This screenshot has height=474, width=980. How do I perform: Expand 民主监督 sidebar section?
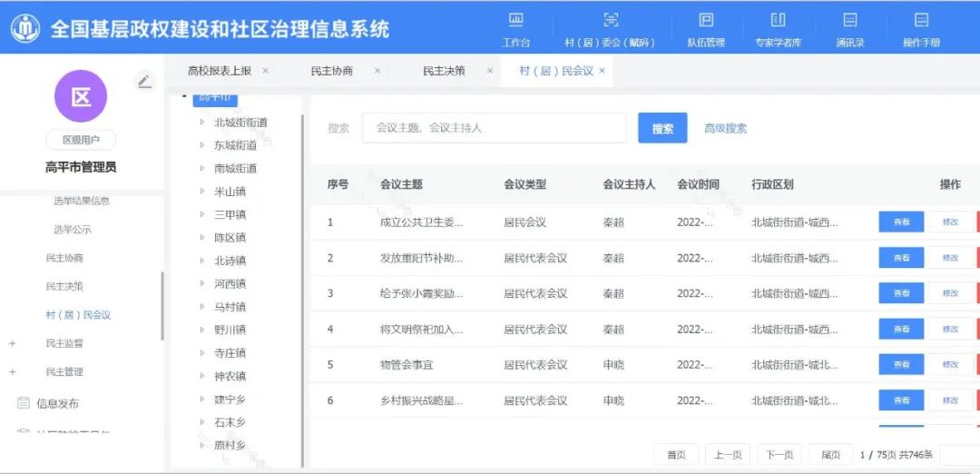click(x=13, y=344)
